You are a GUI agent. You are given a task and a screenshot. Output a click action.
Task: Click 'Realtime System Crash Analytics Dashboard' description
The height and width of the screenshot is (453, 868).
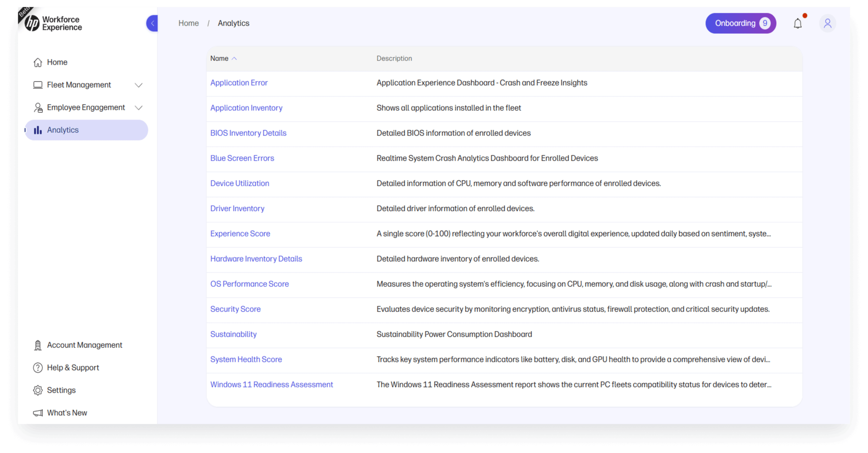click(x=487, y=158)
